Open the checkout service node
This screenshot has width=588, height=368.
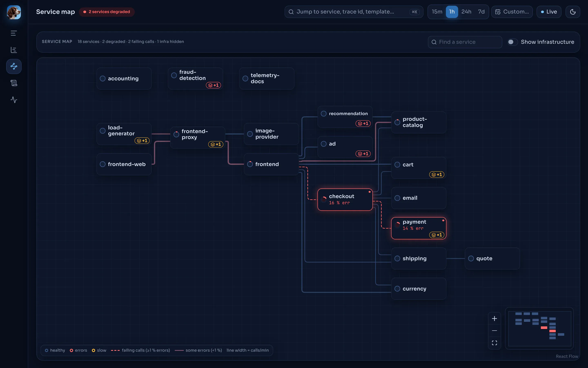345,200
